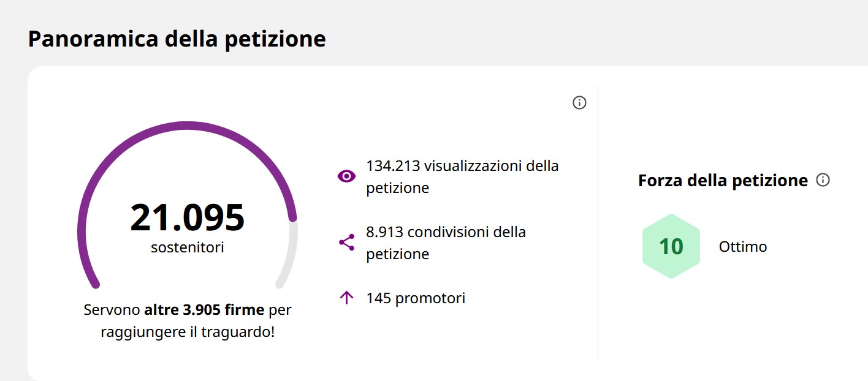Click the Panoramica della petizione title

click(x=177, y=39)
